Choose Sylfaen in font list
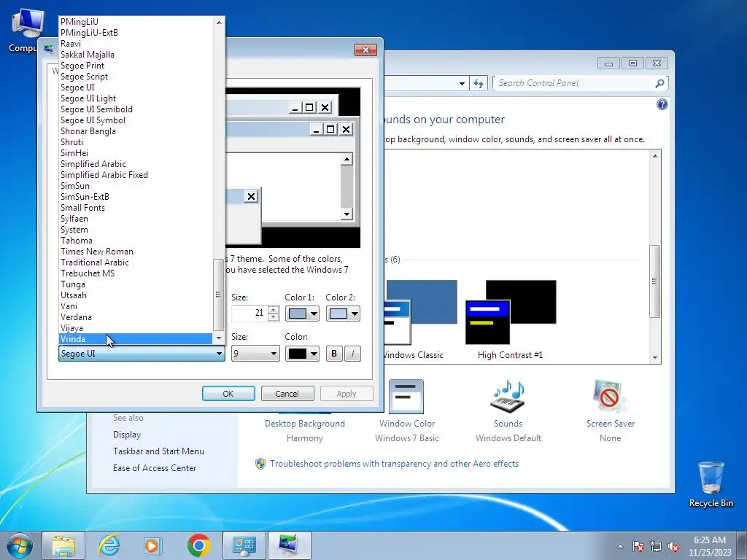 tap(135, 218)
